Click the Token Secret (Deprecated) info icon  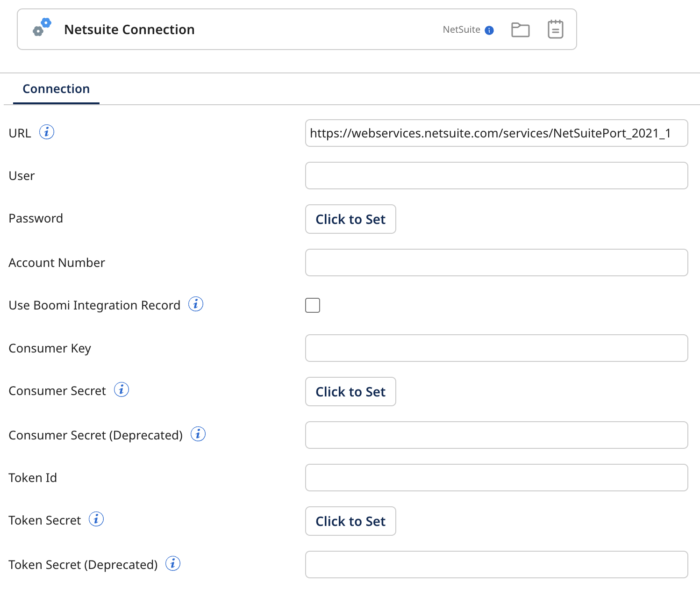click(172, 563)
